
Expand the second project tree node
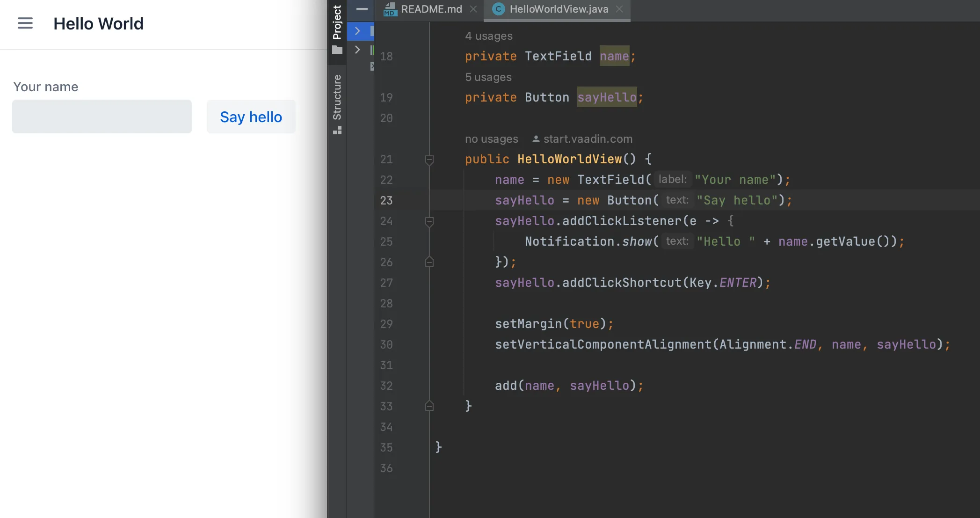[358, 50]
